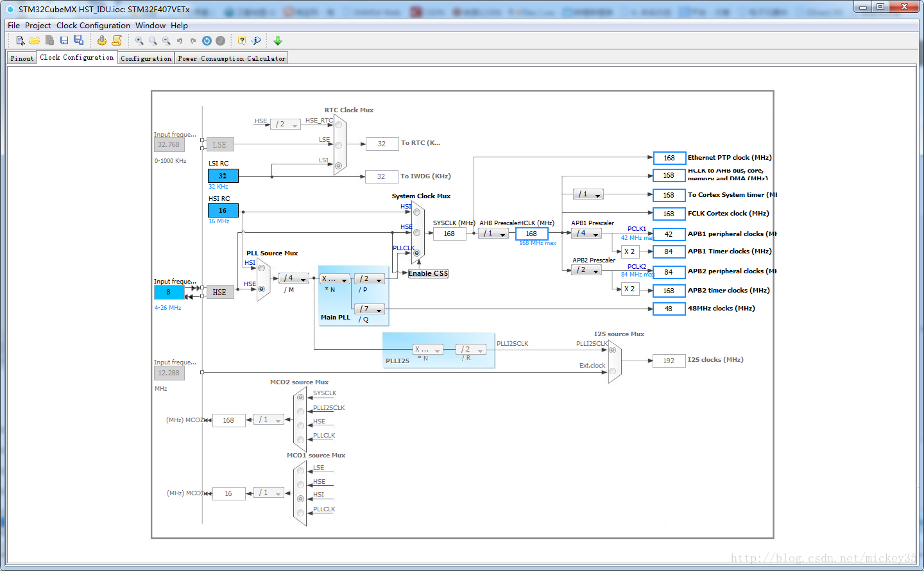Click the HCLK (MHz) value field

pos(532,234)
